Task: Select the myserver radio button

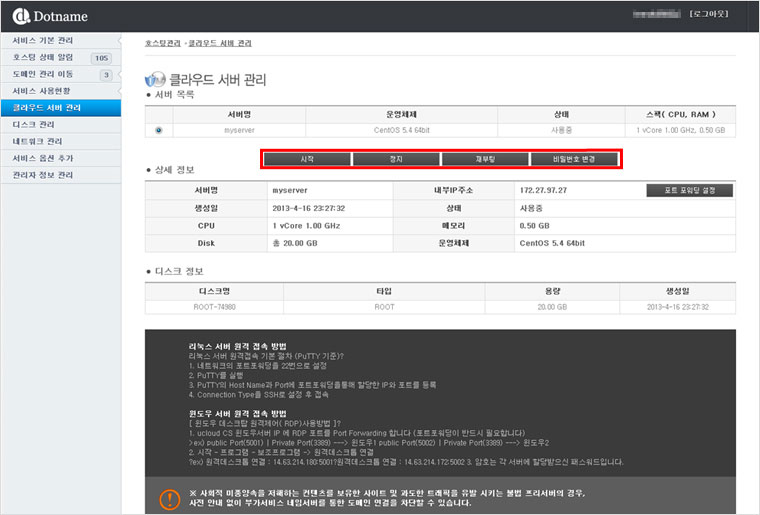Action: click(x=160, y=130)
